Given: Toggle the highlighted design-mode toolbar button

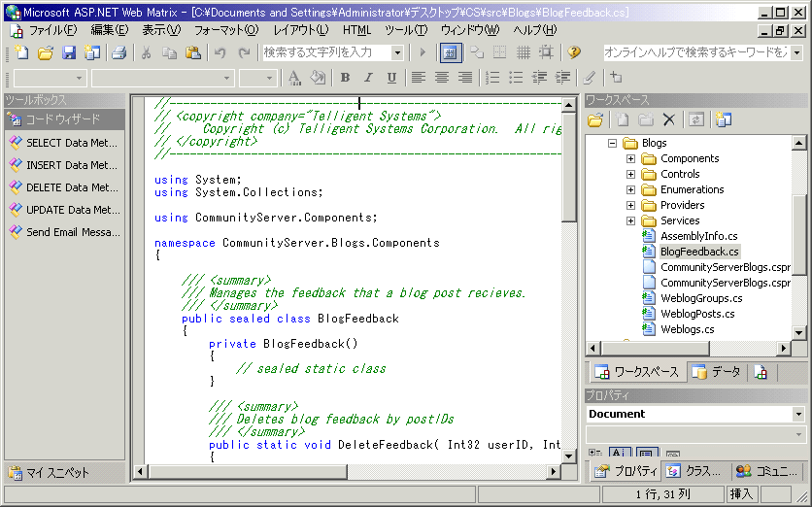Looking at the screenshot, I should [450, 52].
